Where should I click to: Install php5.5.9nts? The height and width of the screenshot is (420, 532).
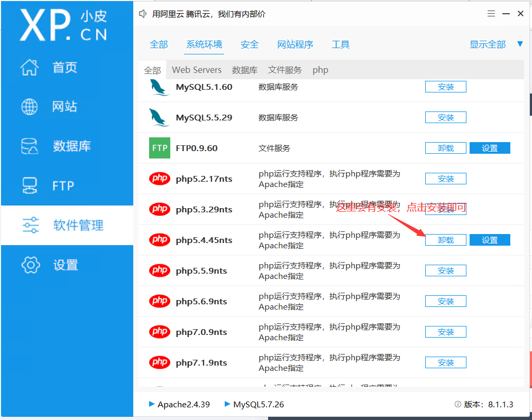pos(445,270)
